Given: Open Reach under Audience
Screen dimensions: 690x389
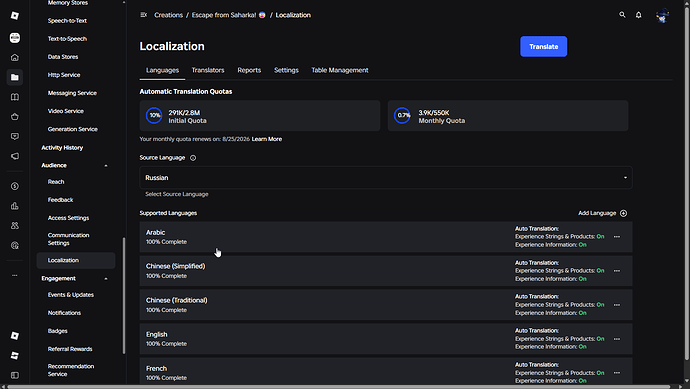Looking at the screenshot, I should [x=56, y=182].
